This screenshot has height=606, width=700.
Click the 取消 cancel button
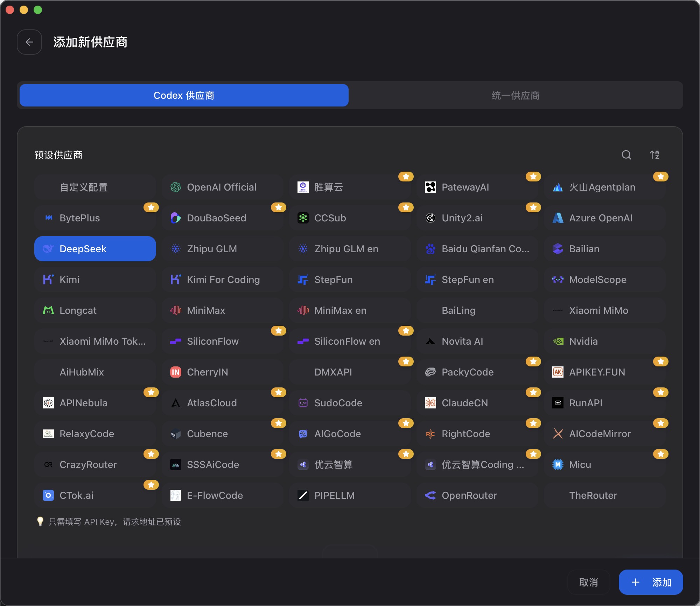click(x=589, y=582)
